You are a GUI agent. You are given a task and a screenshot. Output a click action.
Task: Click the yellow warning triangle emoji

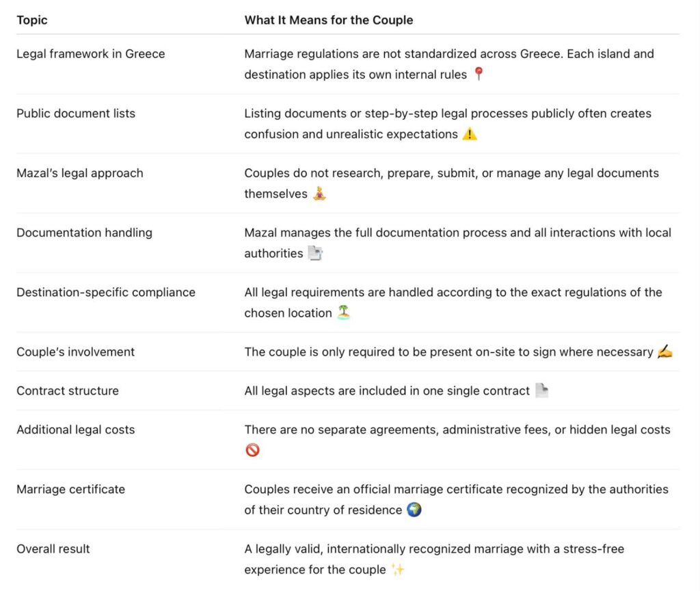pos(470,134)
